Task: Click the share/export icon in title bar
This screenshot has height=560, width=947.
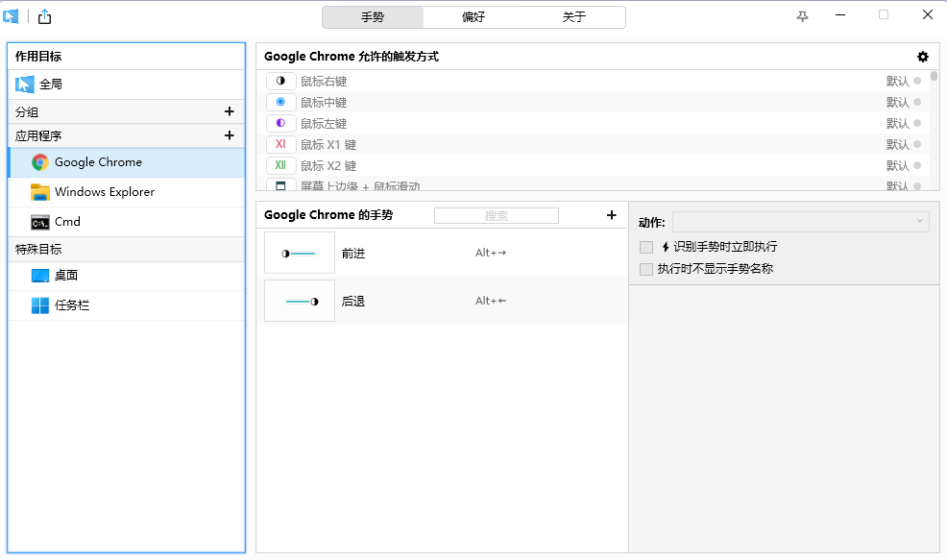Action: (x=44, y=16)
